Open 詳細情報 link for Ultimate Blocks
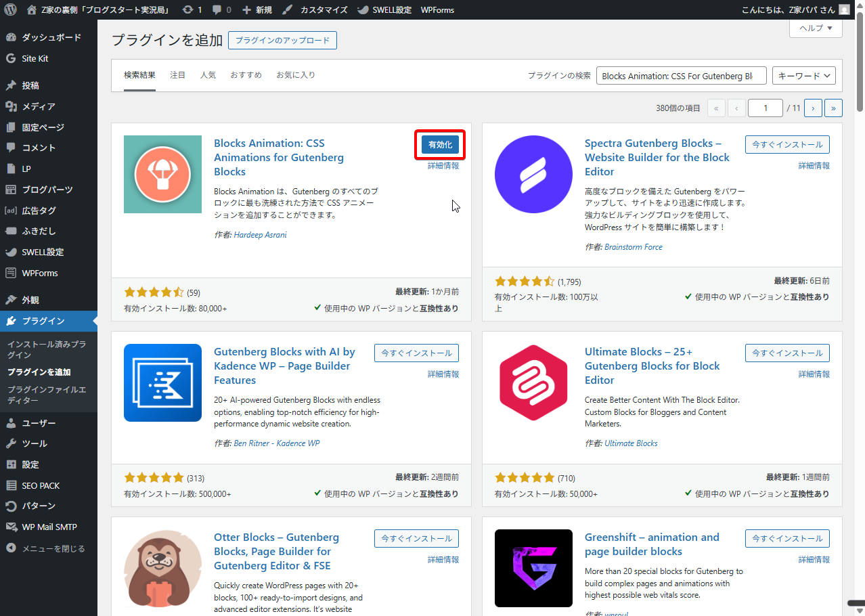 (x=814, y=374)
